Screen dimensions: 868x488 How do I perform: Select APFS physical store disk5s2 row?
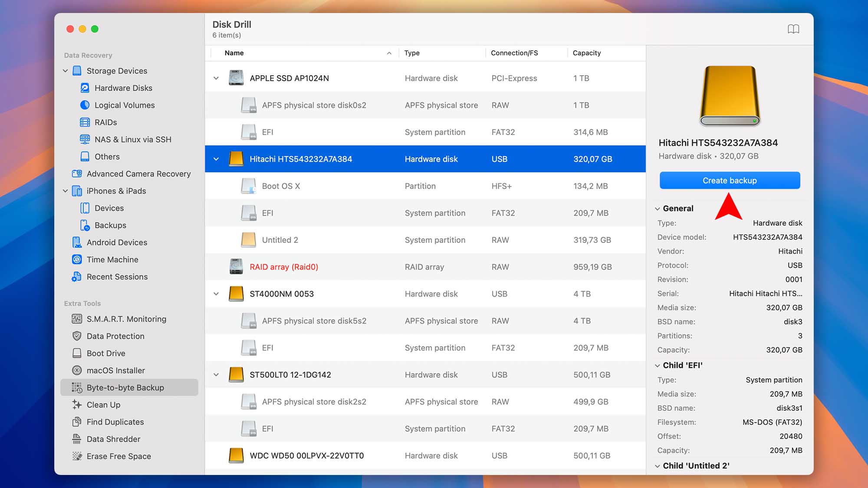click(x=425, y=321)
